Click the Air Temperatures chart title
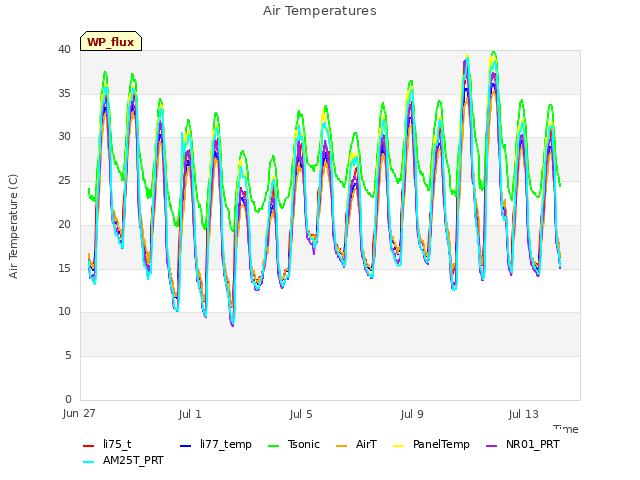The width and height of the screenshot is (640, 480). point(320,11)
